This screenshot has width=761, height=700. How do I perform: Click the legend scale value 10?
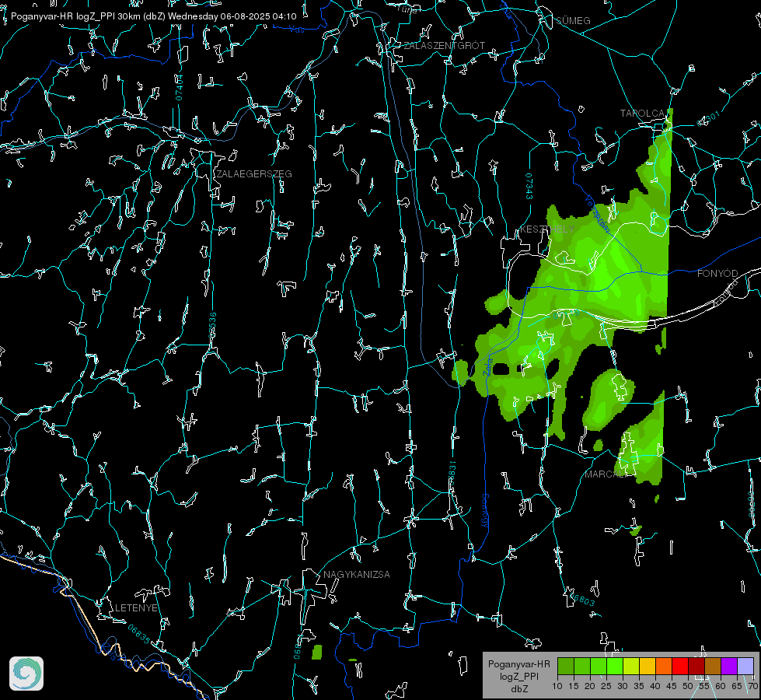pyautogui.click(x=557, y=686)
